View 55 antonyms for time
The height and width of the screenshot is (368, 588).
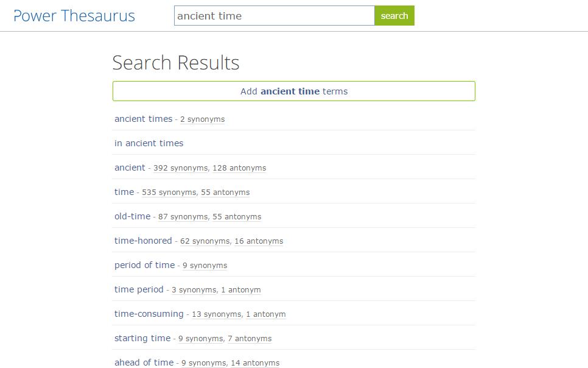point(226,192)
